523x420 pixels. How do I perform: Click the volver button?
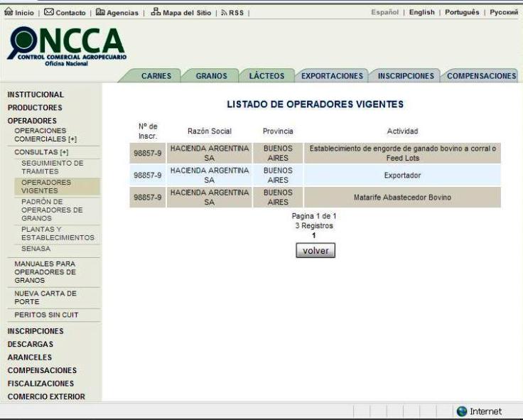pos(316,250)
